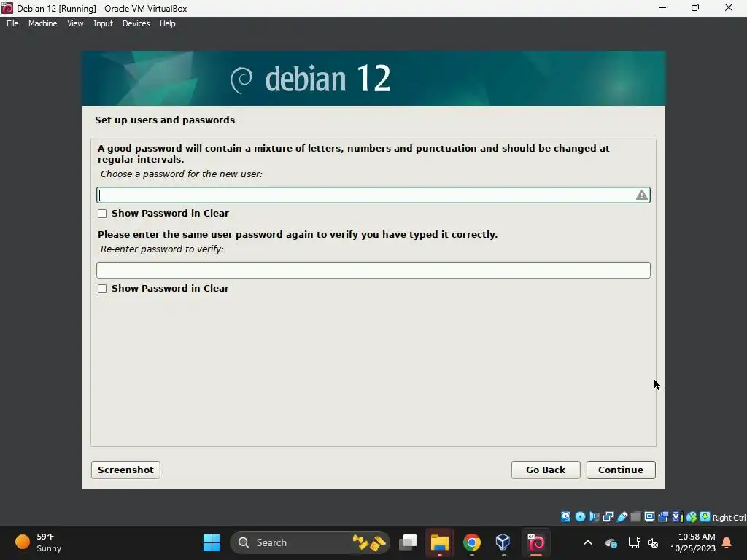
Task: Open the clock showing 10:58 AM
Action: pos(693,542)
